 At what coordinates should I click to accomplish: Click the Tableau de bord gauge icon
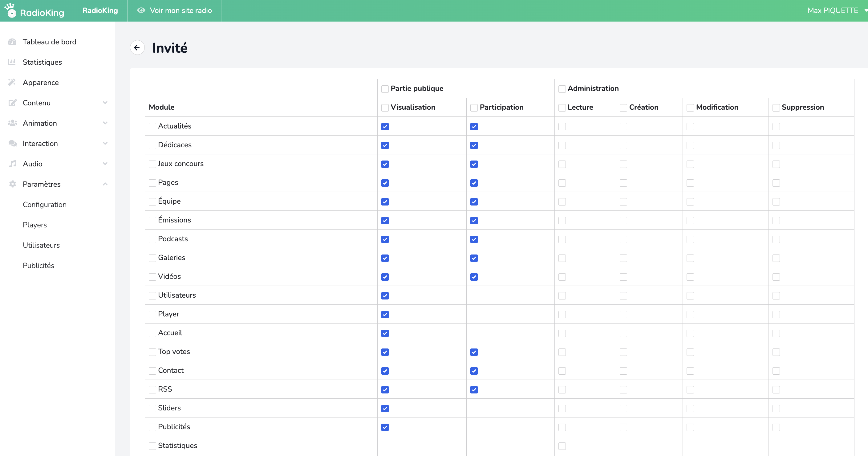(12, 42)
